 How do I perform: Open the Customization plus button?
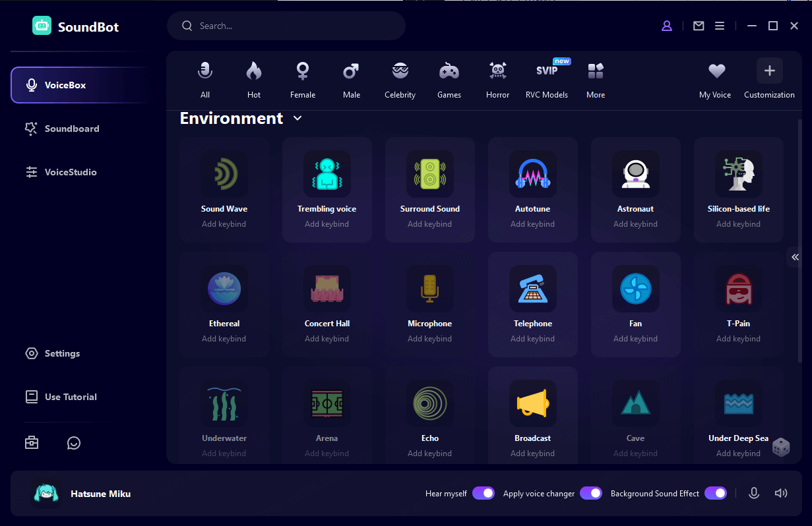769,71
